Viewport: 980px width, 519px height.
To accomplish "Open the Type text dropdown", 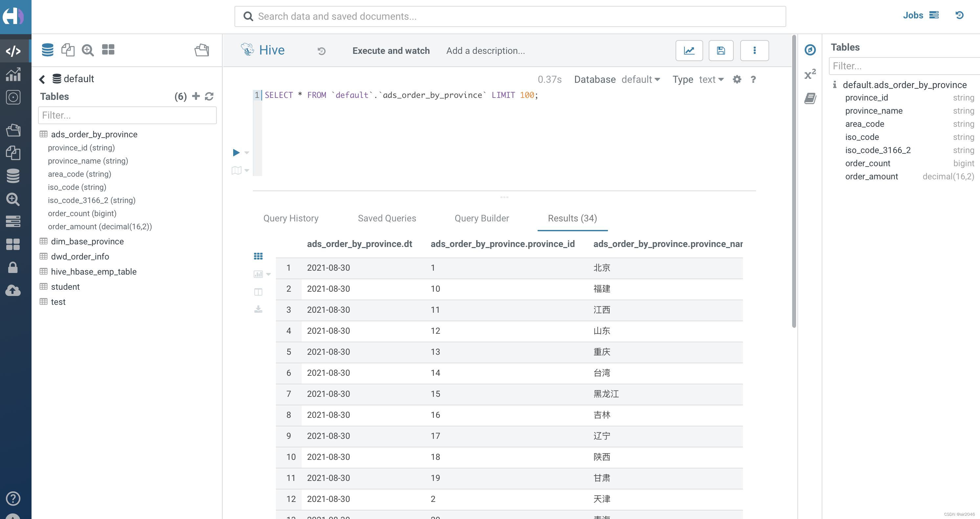I will (711, 79).
